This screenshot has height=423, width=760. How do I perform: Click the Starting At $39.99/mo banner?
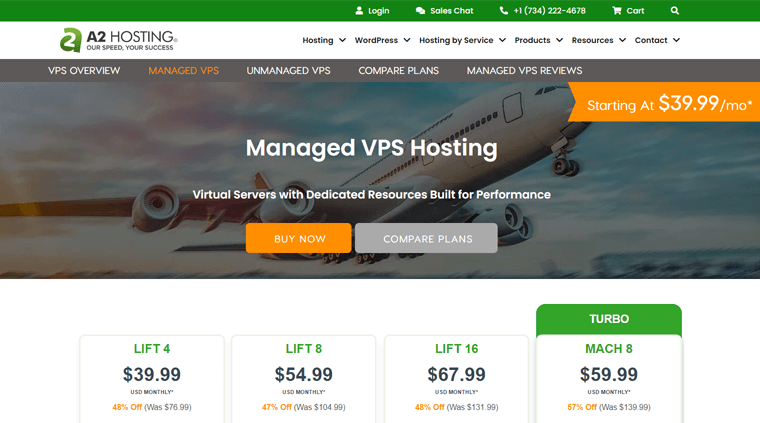pos(664,102)
